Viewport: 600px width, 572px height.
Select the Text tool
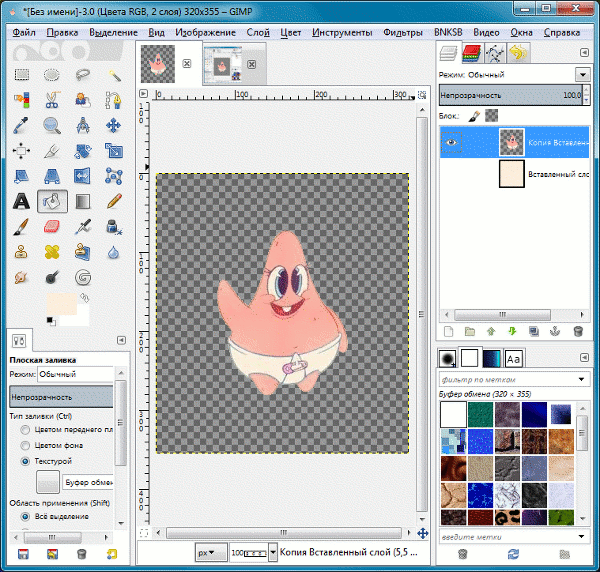pyautogui.click(x=21, y=201)
